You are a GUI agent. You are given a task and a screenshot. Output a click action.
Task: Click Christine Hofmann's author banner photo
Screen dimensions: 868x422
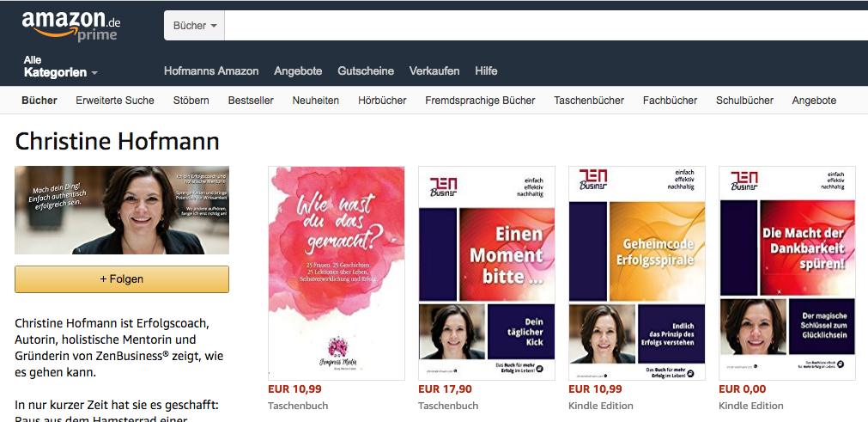click(122, 210)
